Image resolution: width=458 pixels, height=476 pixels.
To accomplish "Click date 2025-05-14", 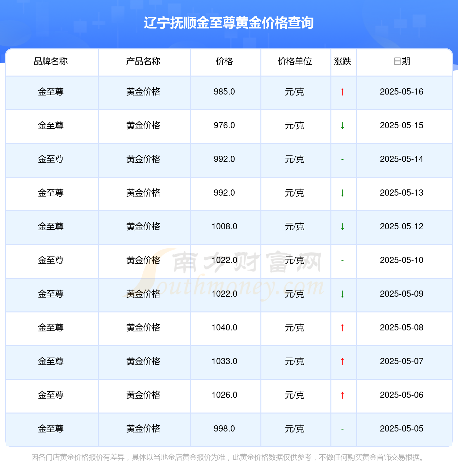I will (x=402, y=159).
